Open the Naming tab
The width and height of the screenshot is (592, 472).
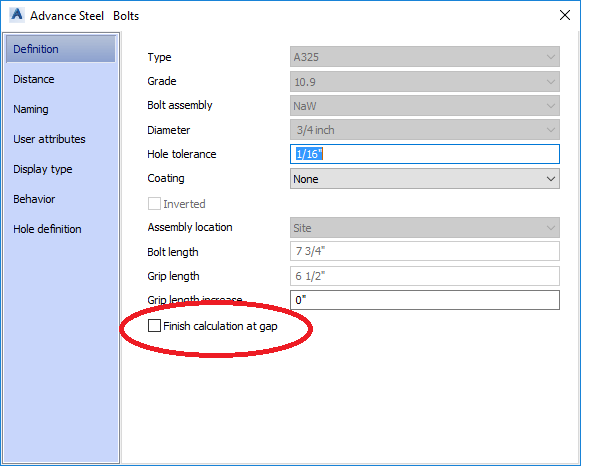click(31, 109)
